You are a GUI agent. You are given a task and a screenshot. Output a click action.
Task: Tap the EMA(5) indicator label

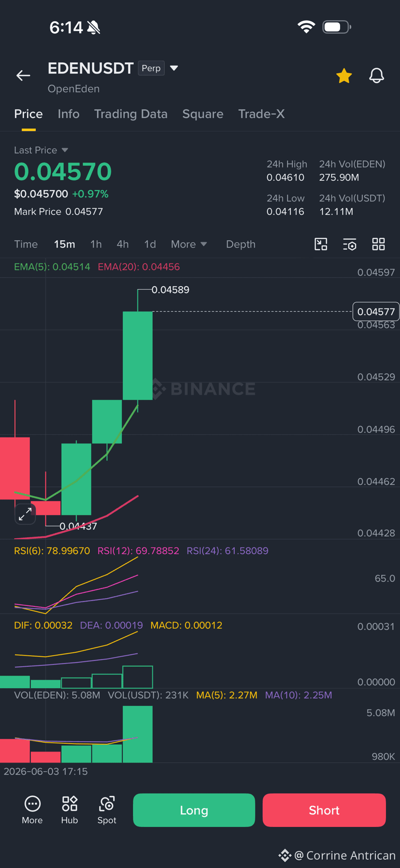(52, 267)
